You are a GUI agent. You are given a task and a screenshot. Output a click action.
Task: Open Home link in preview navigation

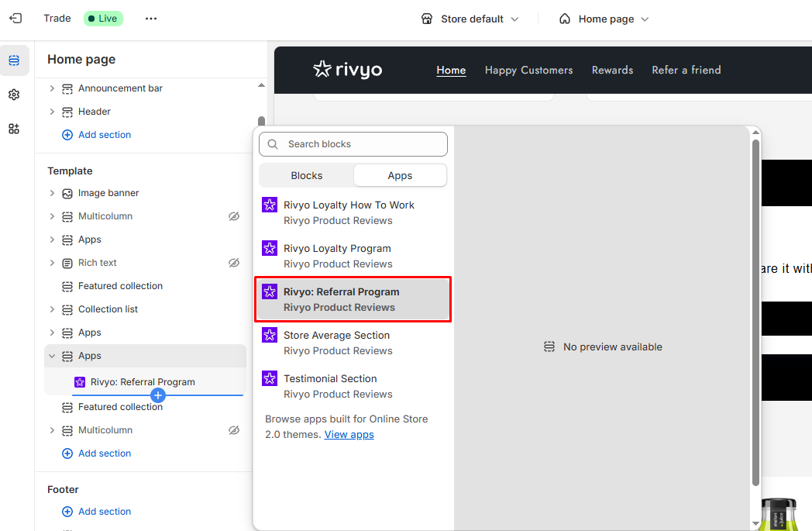(x=451, y=70)
